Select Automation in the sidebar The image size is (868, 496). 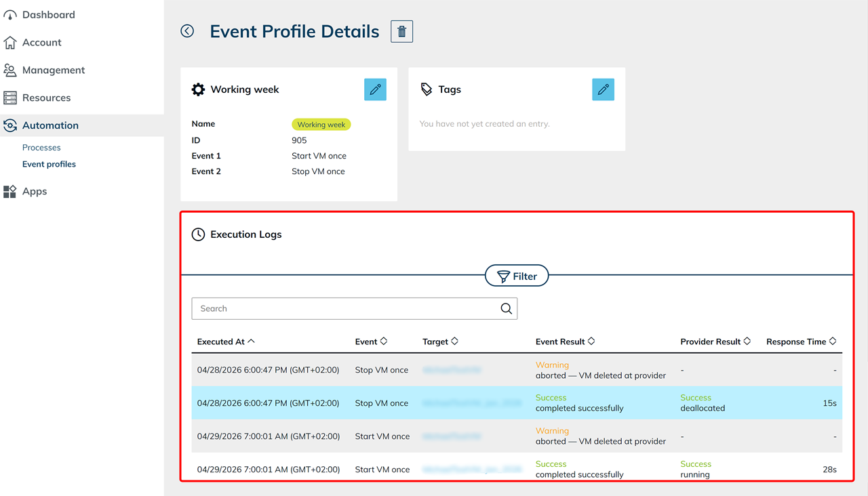pyautogui.click(x=50, y=125)
